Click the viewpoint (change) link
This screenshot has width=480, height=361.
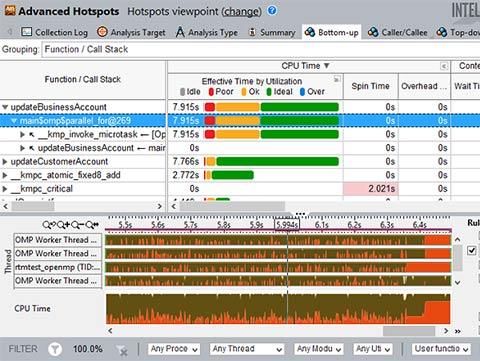[x=242, y=11]
